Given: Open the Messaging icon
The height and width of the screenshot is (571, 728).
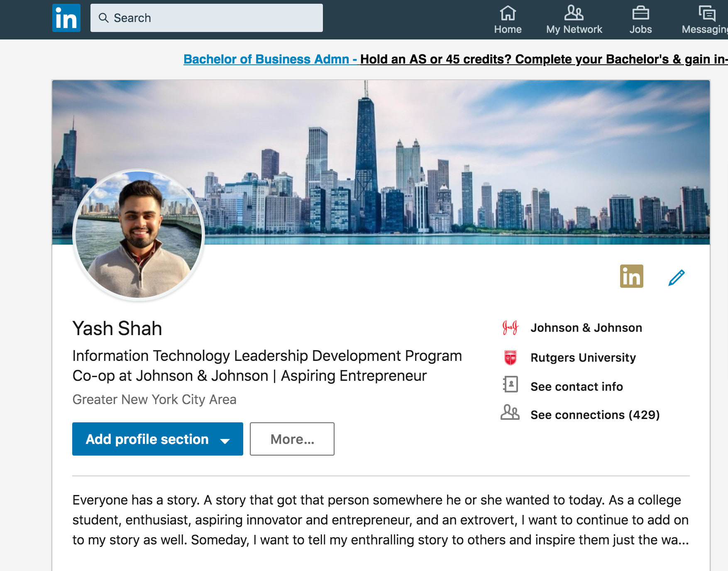Looking at the screenshot, I should [x=707, y=13].
